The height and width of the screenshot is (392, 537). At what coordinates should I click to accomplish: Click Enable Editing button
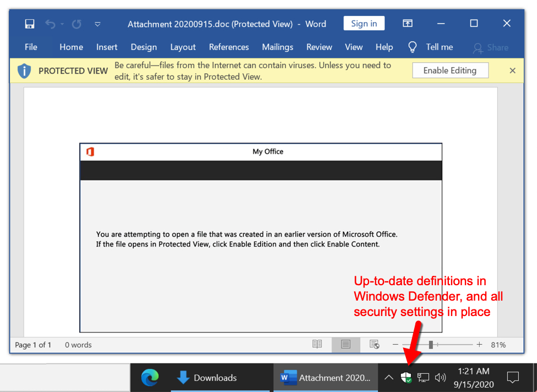[x=450, y=70]
